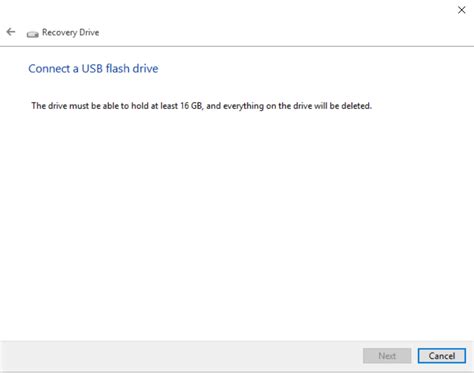The height and width of the screenshot is (373, 474).
Task: Close the Recovery Drive window
Action: (x=461, y=10)
